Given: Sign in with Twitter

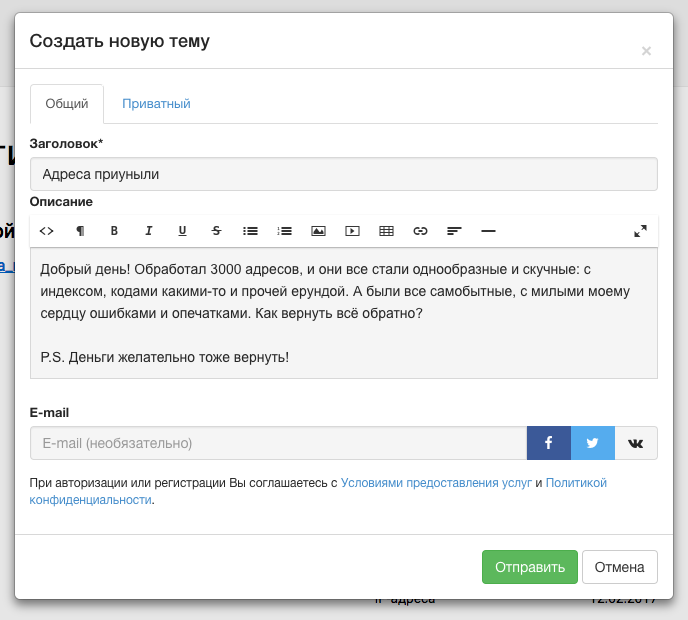Looking at the screenshot, I should [593, 443].
